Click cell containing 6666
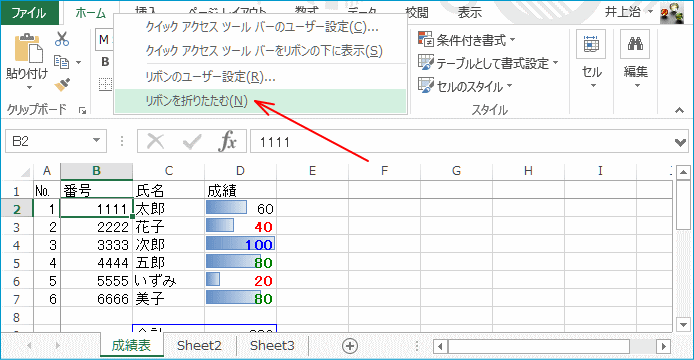 click(96, 299)
